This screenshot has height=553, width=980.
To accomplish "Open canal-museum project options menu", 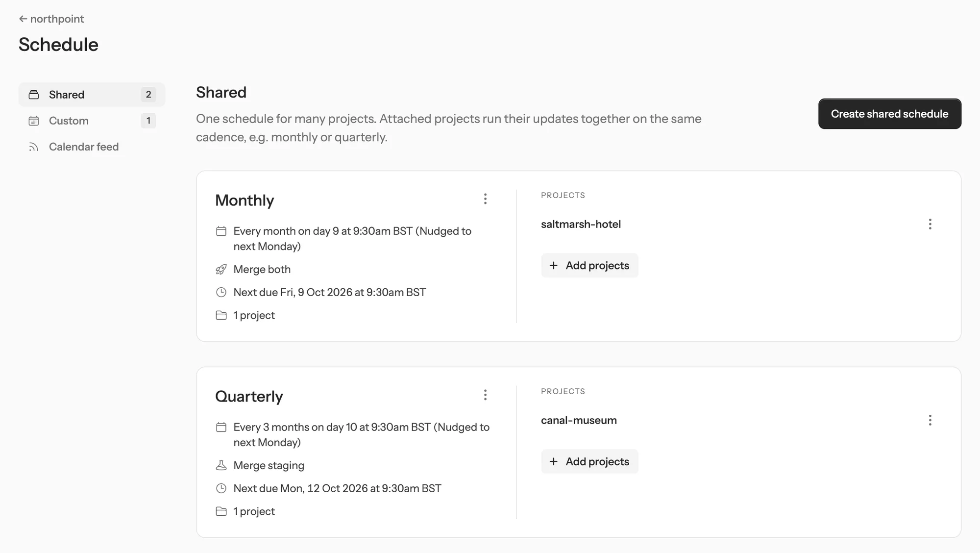I will point(930,420).
